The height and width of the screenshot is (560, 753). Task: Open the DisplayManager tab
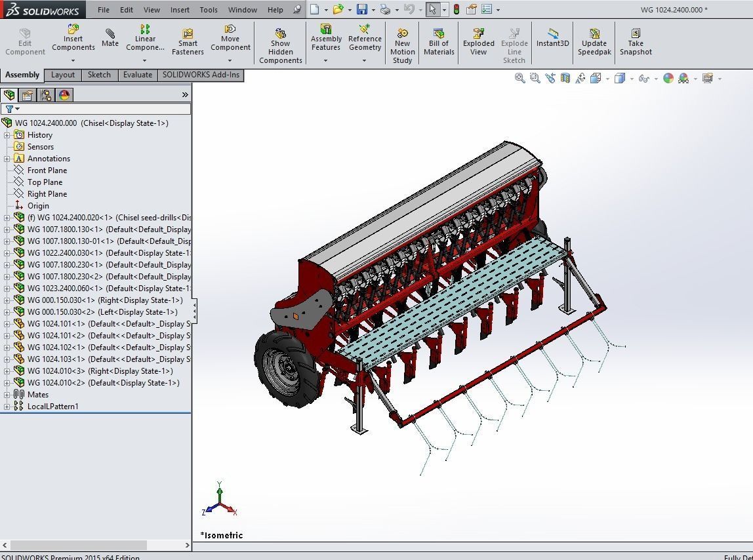64,94
